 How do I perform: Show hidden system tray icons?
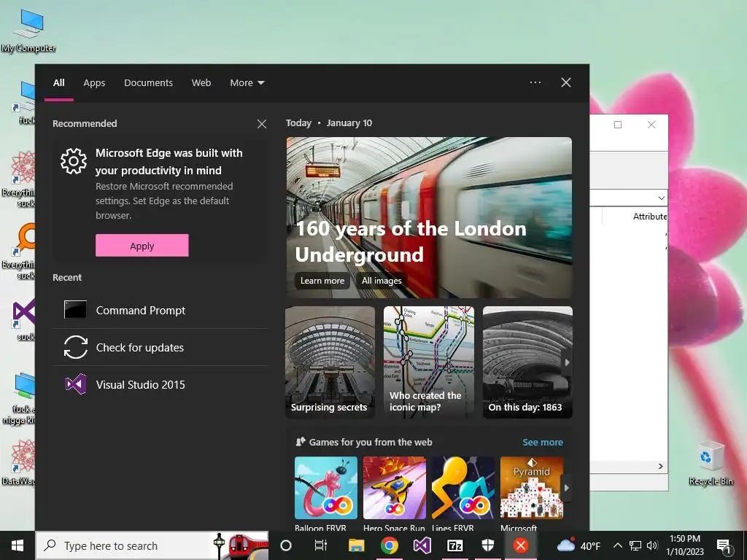point(617,545)
